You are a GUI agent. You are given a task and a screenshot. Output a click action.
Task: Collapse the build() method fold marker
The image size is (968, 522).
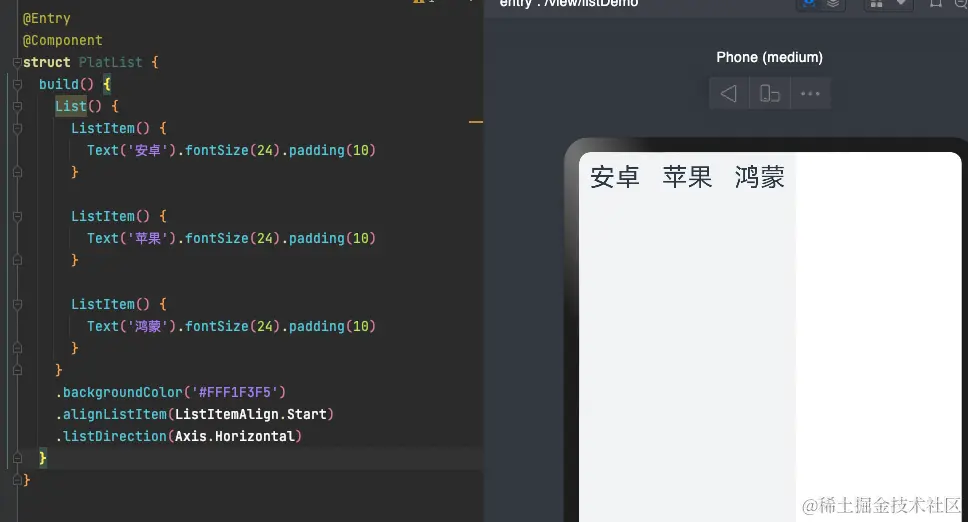click(x=17, y=85)
